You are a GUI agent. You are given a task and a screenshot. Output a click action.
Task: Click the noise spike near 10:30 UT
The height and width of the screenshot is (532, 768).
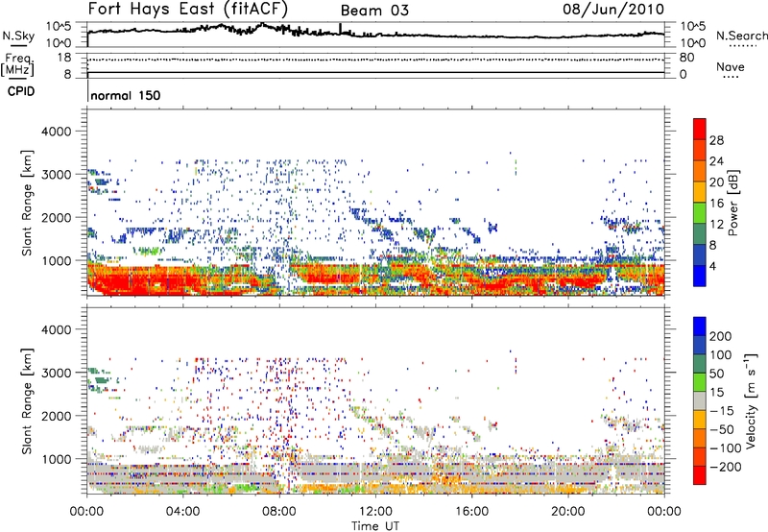tap(340, 29)
